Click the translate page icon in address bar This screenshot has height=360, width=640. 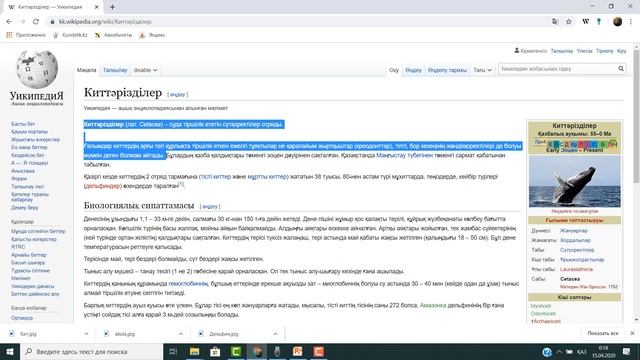tap(555, 22)
